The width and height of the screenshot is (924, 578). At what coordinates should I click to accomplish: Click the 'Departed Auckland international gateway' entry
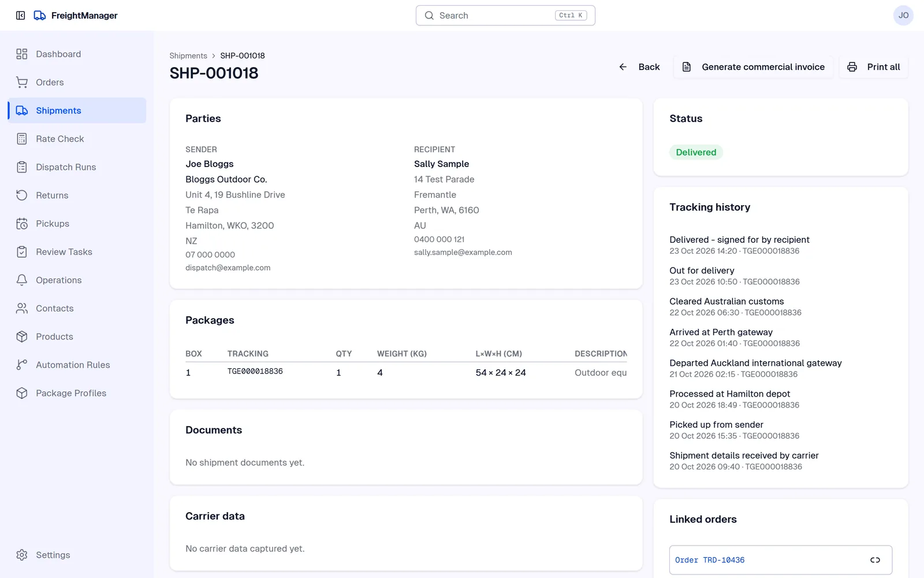tap(756, 368)
